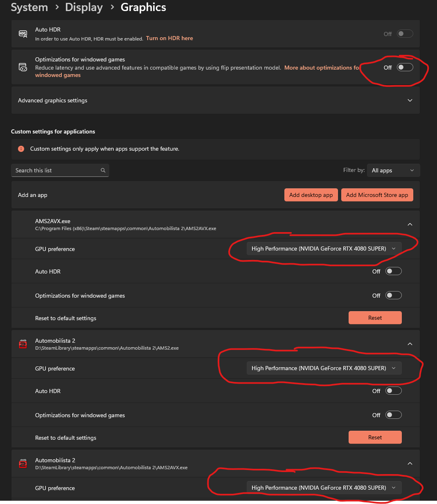Enable windowed games optimizations for AMS2.exe

click(x=393, y=415)
